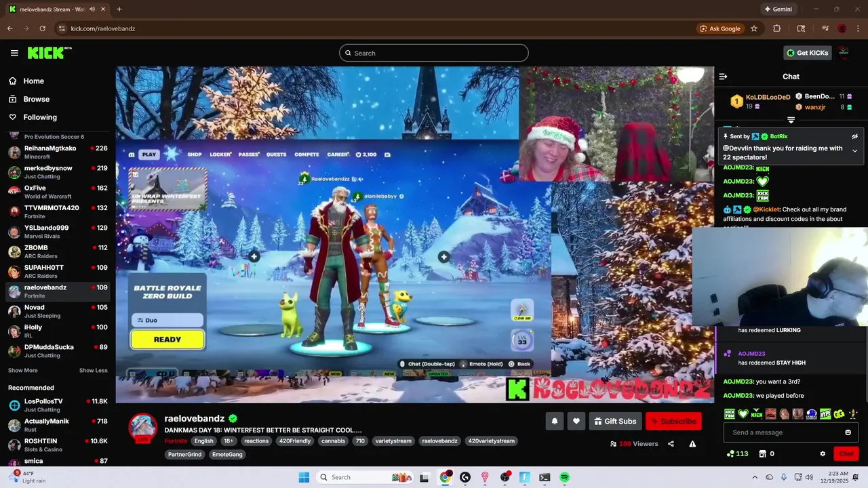Click the EmoteGang tag
868x488 pixels.
click(226, 455)
